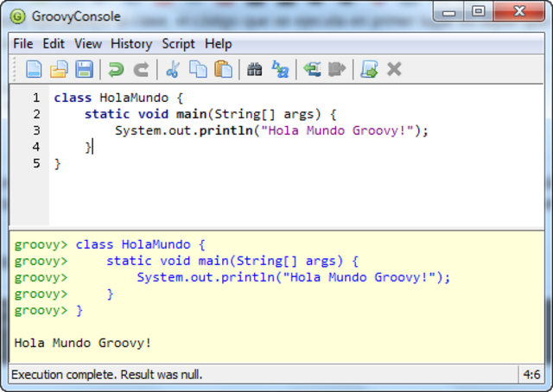553x392 pixels.
Task: Open the Edit menu
Action: tap(54, 44)
